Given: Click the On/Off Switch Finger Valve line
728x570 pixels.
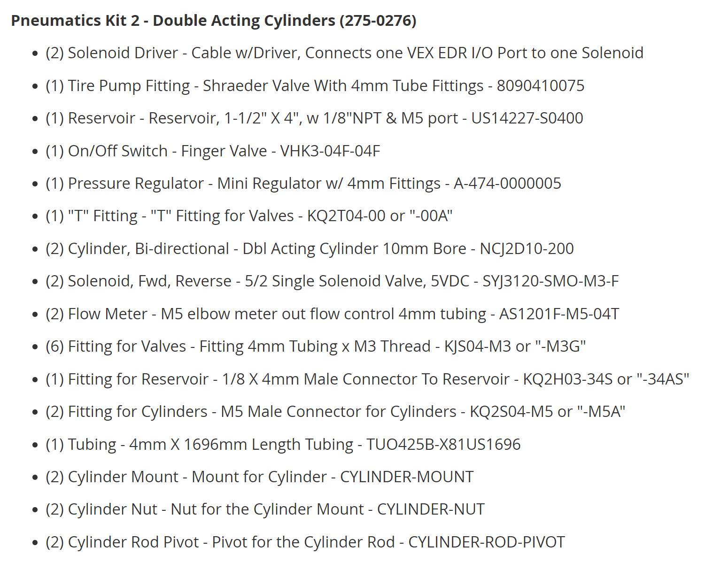Looking at the screenshot, I should [212, 151].
